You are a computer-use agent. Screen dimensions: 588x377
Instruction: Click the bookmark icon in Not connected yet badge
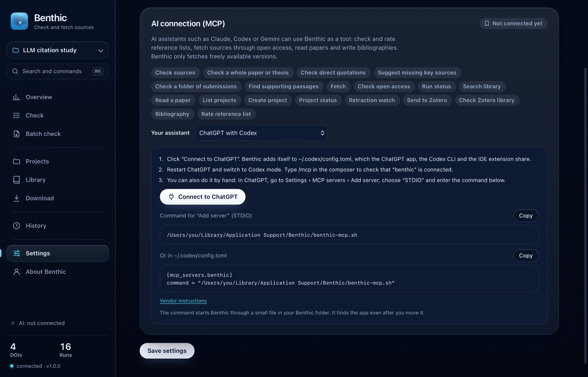(487, 24)
